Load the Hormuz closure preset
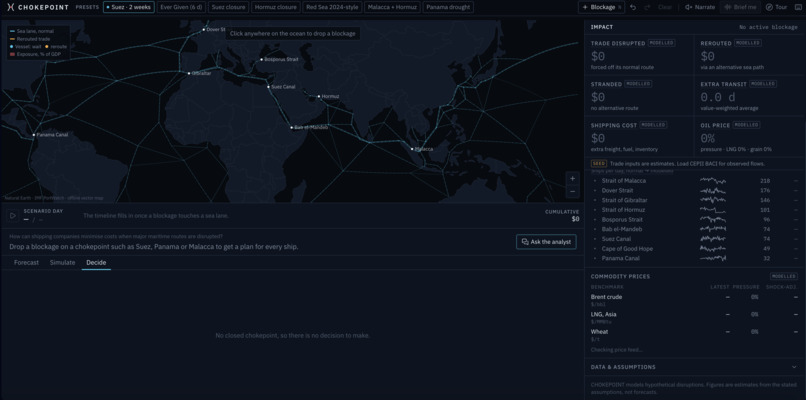 pos(276,7)
